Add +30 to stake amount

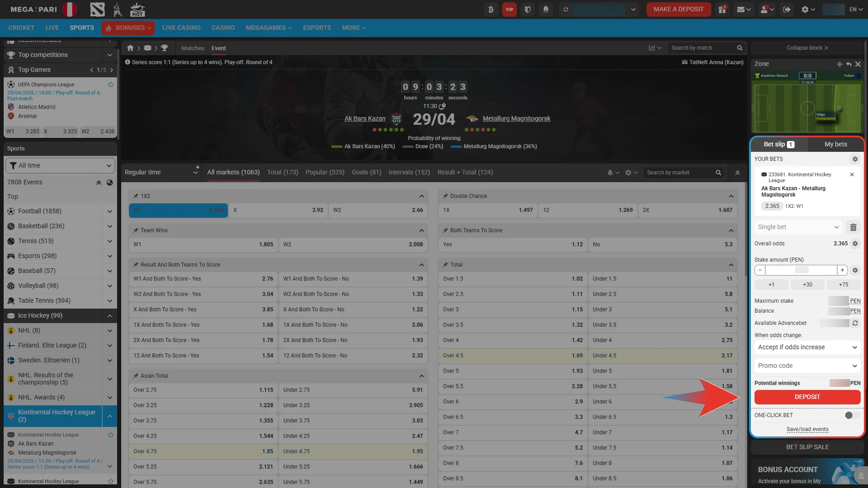click(807, 285)
